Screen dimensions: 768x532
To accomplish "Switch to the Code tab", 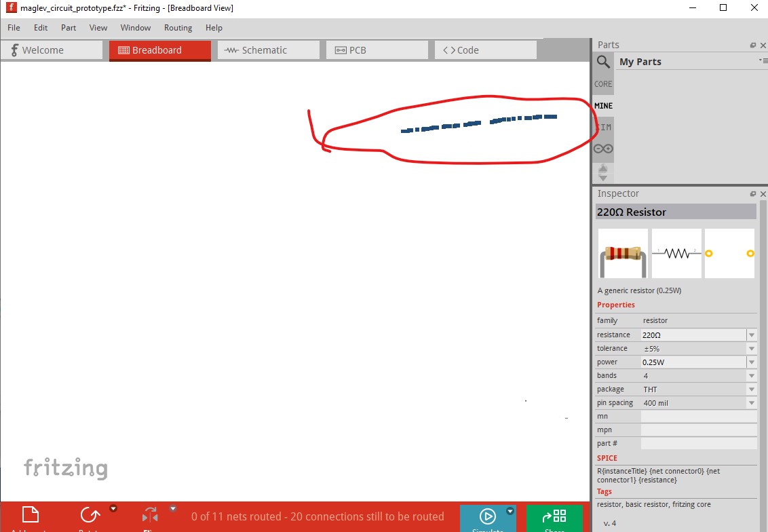I will click(x=485, y=50).
